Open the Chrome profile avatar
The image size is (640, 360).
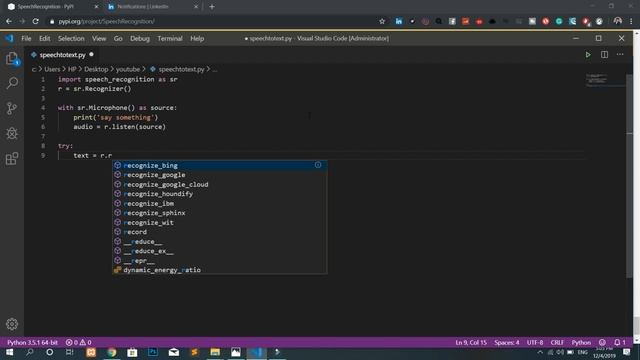click(618, 21)
